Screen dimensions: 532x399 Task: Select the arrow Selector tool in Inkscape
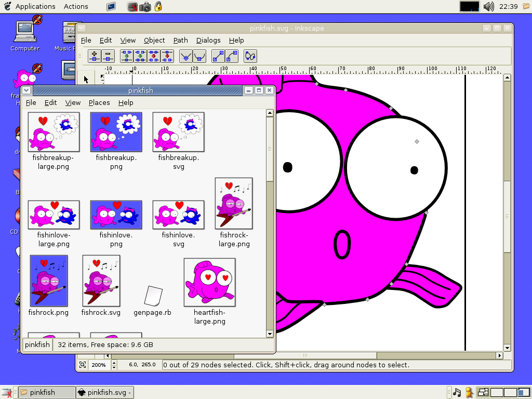86,79
